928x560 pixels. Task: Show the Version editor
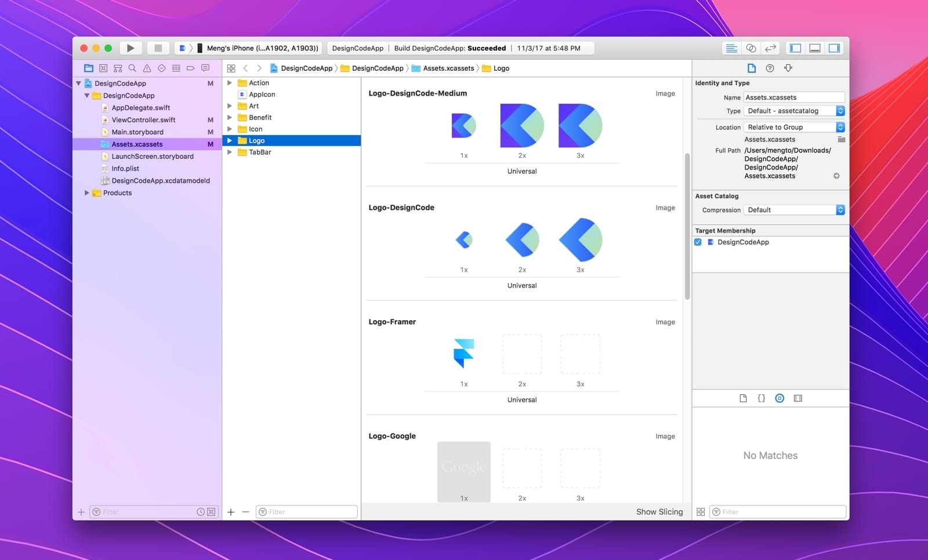[x=770, y=48]
